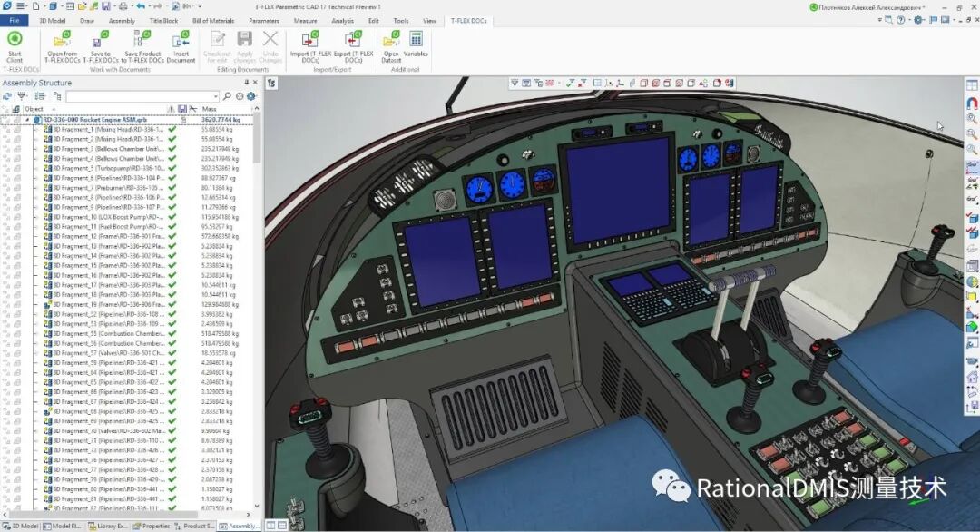Open dropdown arrow in view toolbar filter group
The width and height of the screenshot is (980, 532).
559,83
